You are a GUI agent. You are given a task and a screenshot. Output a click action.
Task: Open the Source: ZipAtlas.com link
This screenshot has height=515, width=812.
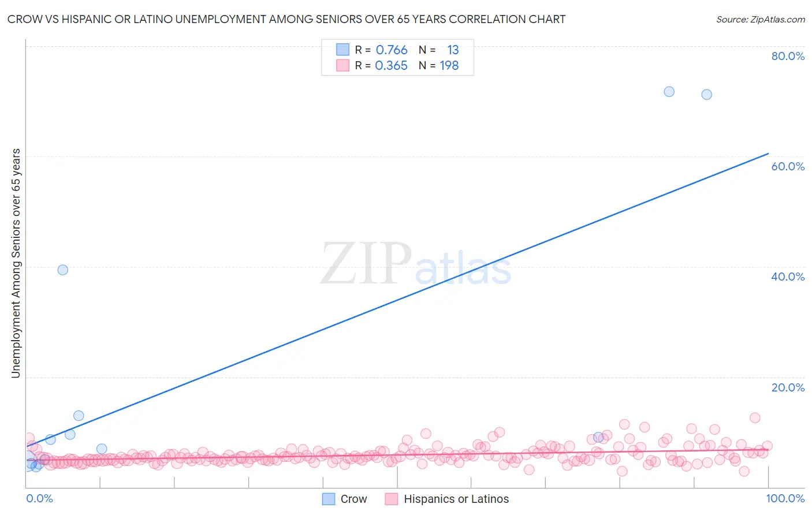(761, 19)
